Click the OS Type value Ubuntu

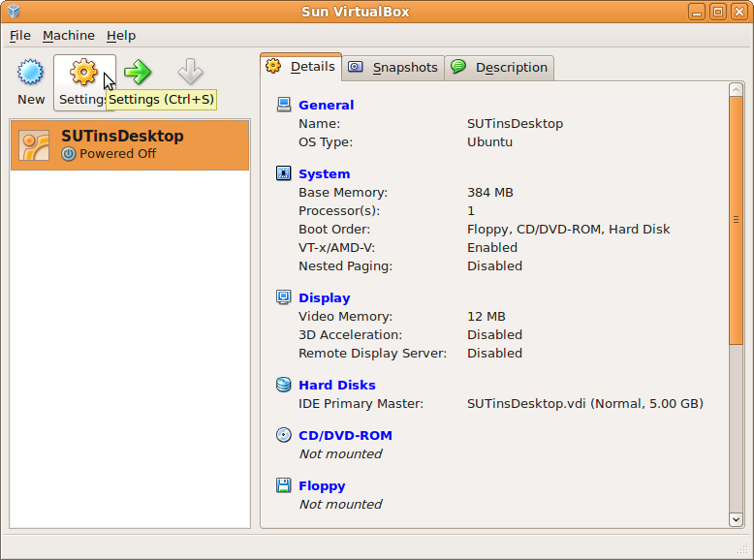(x=489, y=142)
